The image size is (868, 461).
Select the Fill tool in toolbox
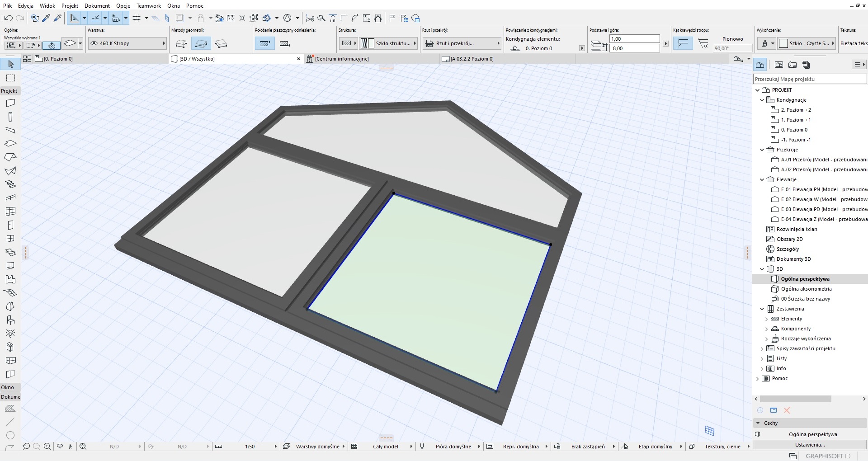[x=10, y=408]
